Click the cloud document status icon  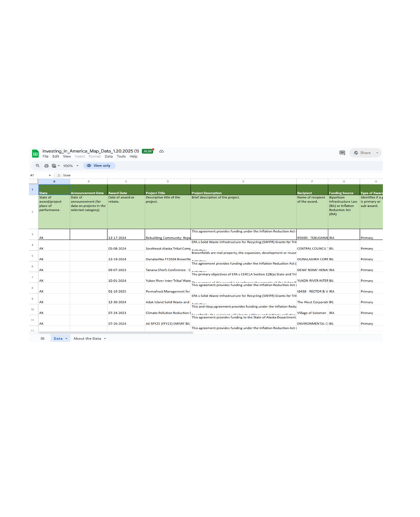pyautogui.click(x=162, y=151)
